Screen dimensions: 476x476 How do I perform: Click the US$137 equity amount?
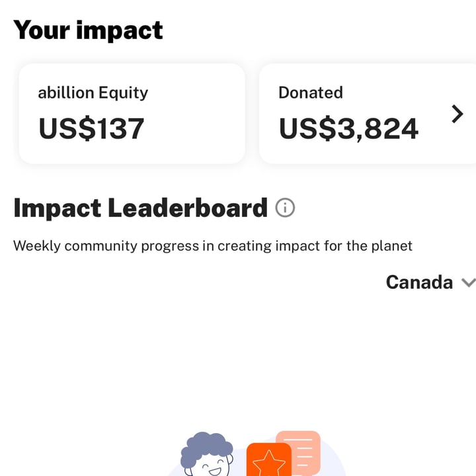pos(91,128)
